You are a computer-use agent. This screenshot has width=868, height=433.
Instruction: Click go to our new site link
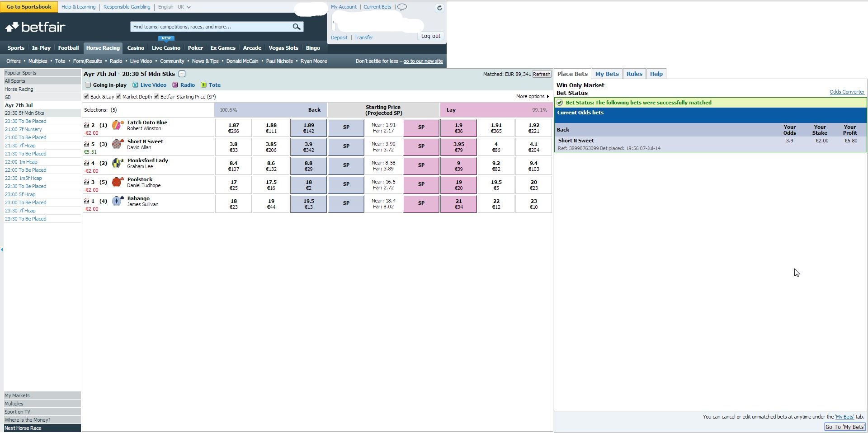(x=423, y=61)
